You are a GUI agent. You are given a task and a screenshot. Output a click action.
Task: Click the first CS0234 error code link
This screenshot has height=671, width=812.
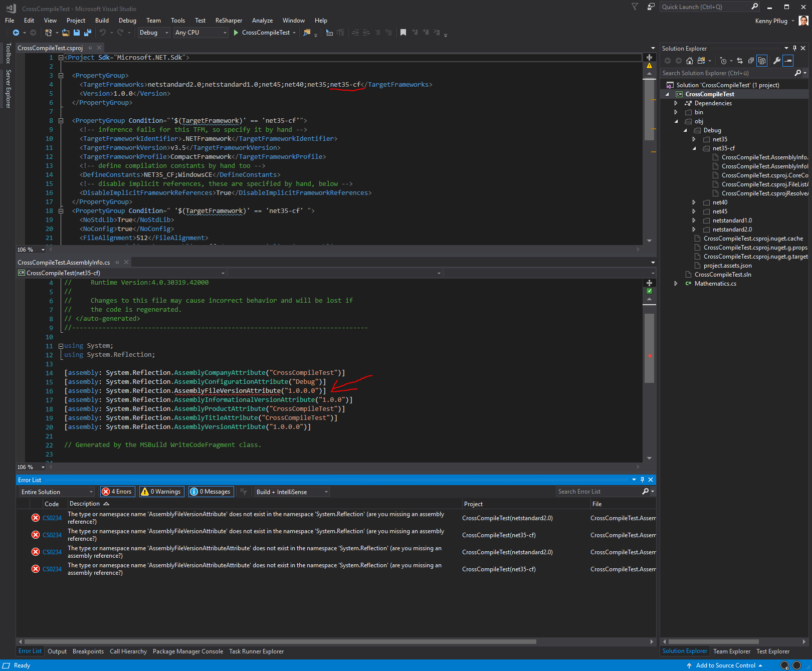tap(52, 518)
